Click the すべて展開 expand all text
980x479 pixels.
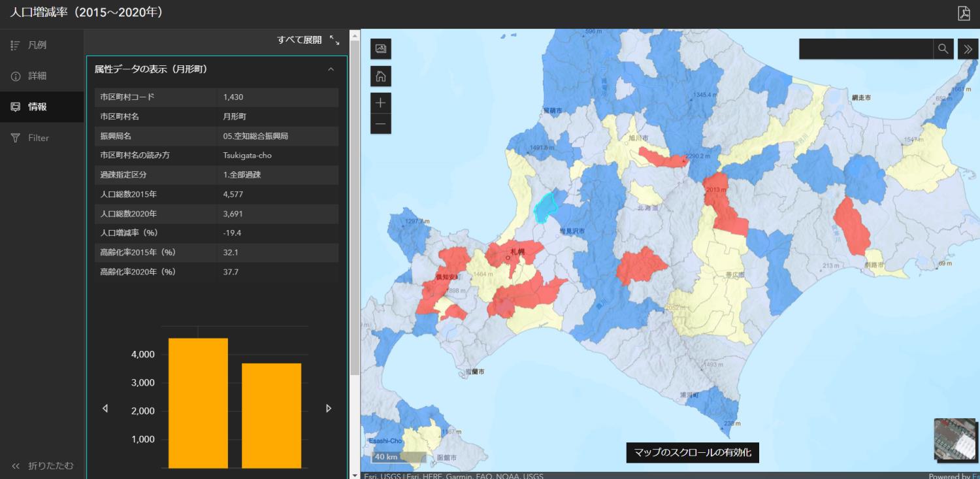[299, 40]
